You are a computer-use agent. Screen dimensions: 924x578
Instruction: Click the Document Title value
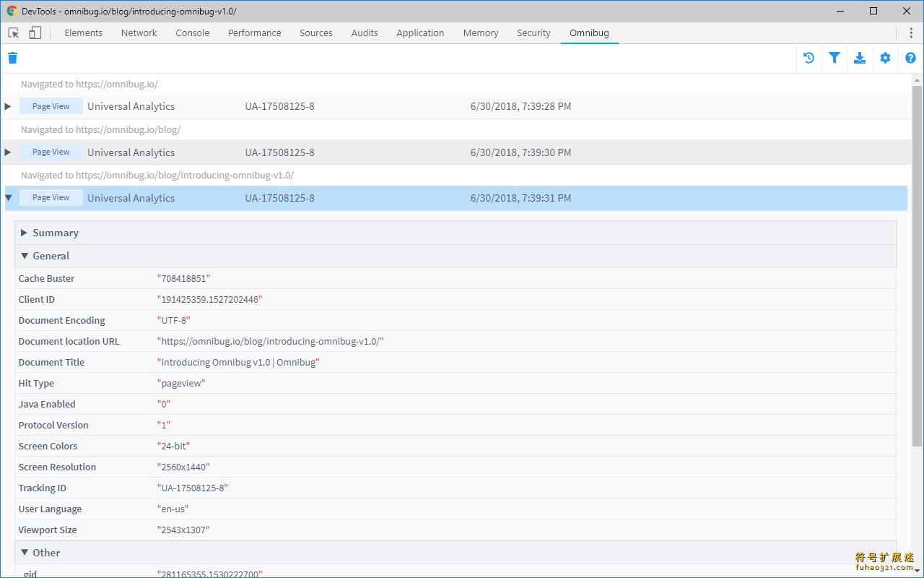click(x=238, y=362)
